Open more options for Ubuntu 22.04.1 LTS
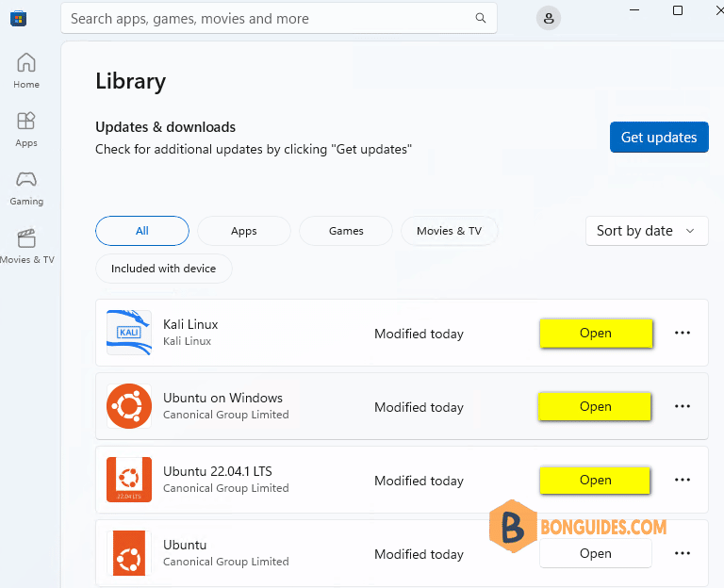This screenshot has width=724, height=588. (x=683, y=480)
